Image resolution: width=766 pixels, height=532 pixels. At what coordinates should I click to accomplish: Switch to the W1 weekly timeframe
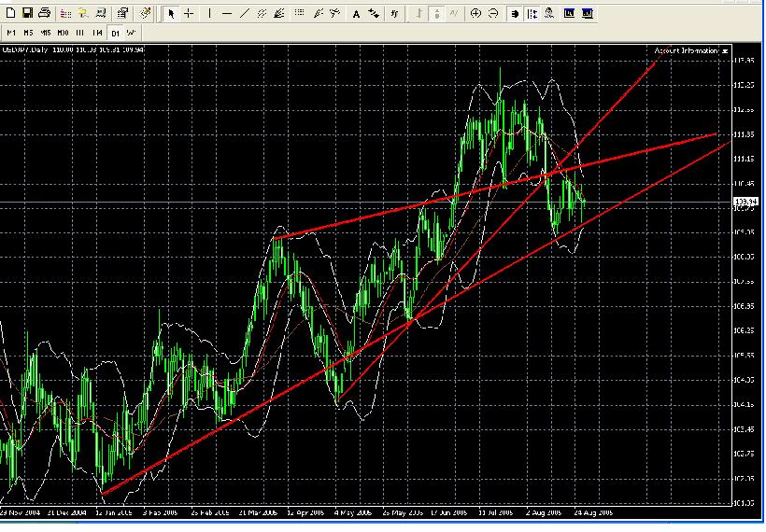tap(132, 33)
